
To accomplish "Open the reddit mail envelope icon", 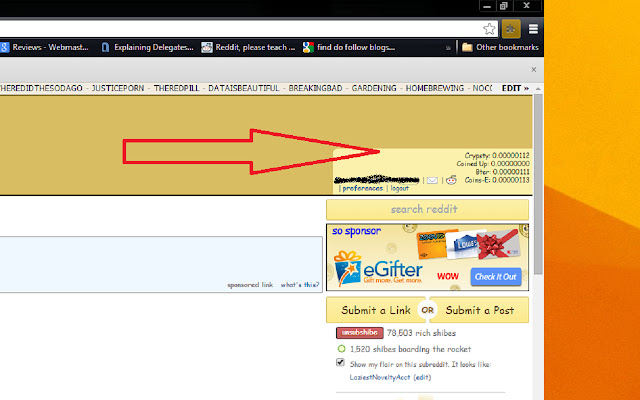I will click(432, 180).
